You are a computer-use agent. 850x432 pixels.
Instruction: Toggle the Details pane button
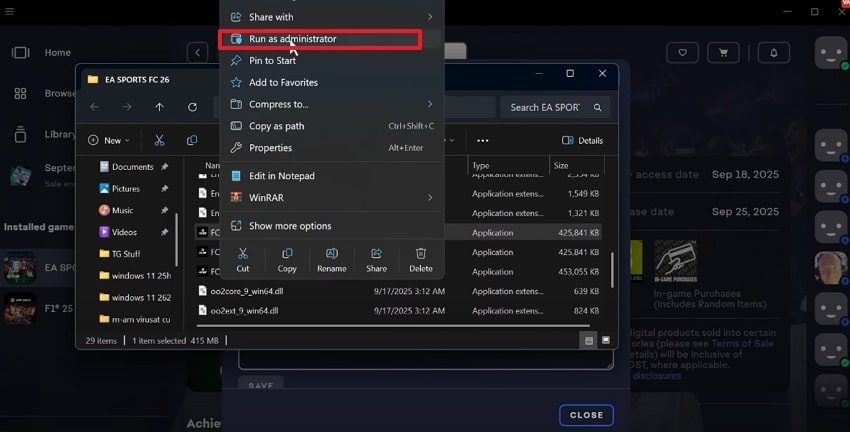[583, 140]
